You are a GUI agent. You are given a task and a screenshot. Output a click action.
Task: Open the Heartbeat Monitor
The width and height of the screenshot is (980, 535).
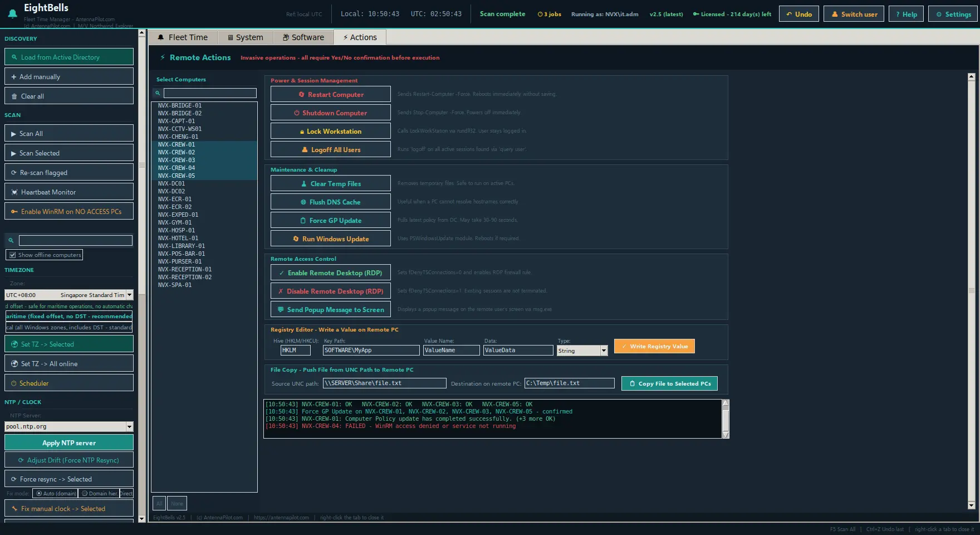pos(69,192)
